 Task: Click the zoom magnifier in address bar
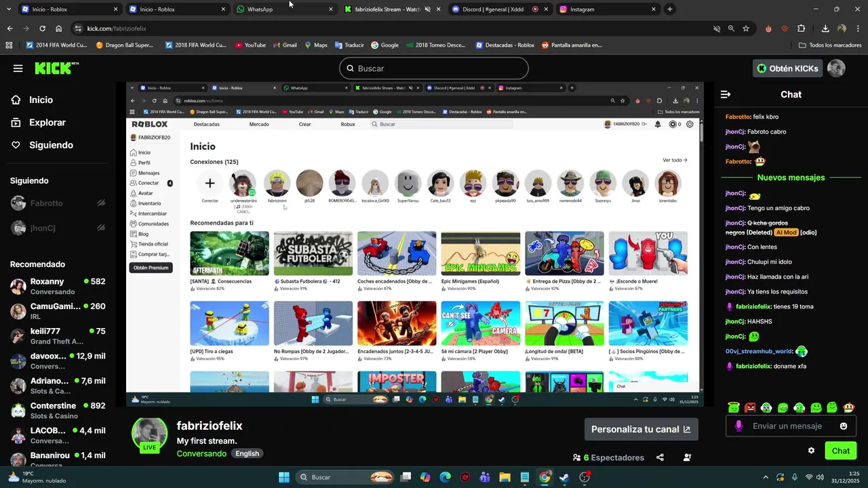tap(731, 28)
